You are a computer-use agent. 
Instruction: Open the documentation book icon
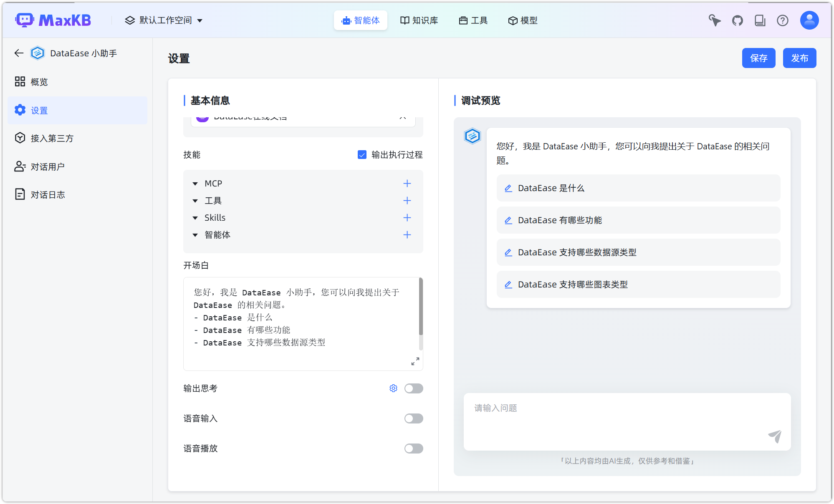[760, 20]
